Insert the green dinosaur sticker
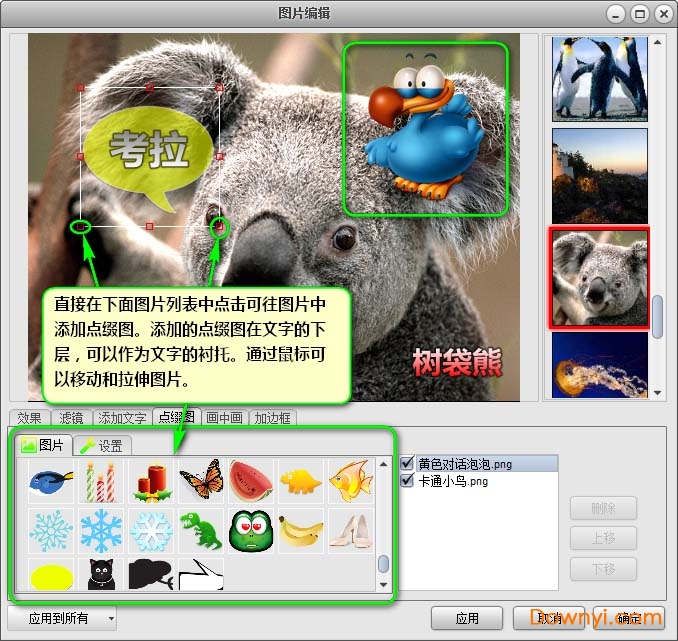Viewport: 678px width, 641px height. [200, 530]
